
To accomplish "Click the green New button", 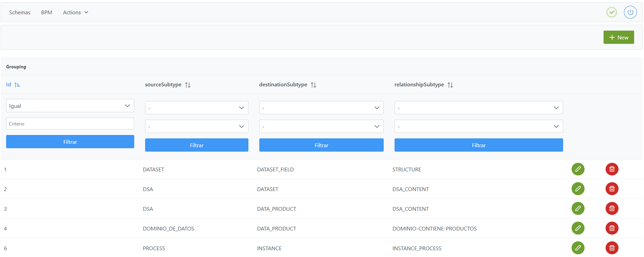I will [x=618, y=37].
